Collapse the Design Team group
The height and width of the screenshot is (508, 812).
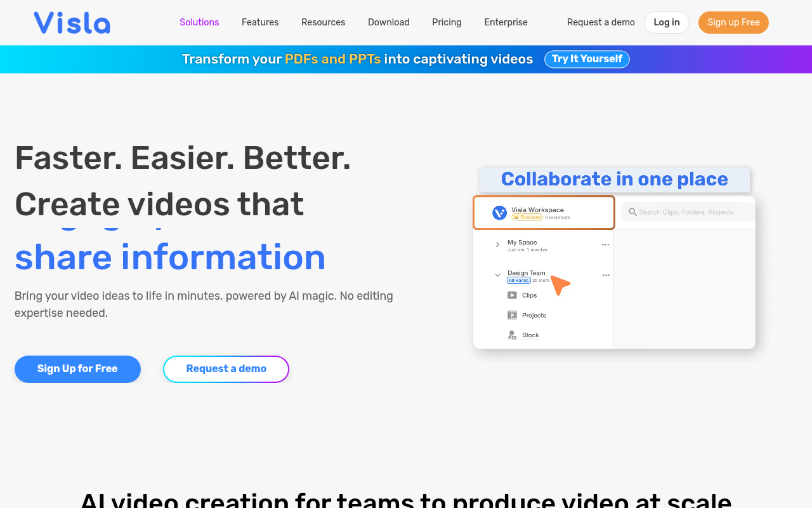497,275
